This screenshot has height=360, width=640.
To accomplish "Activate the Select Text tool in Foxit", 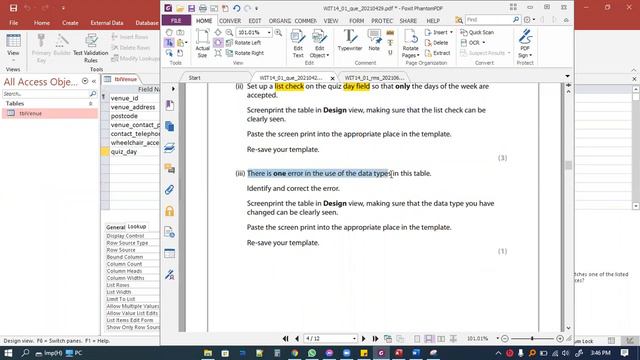I will click(169, 42).
